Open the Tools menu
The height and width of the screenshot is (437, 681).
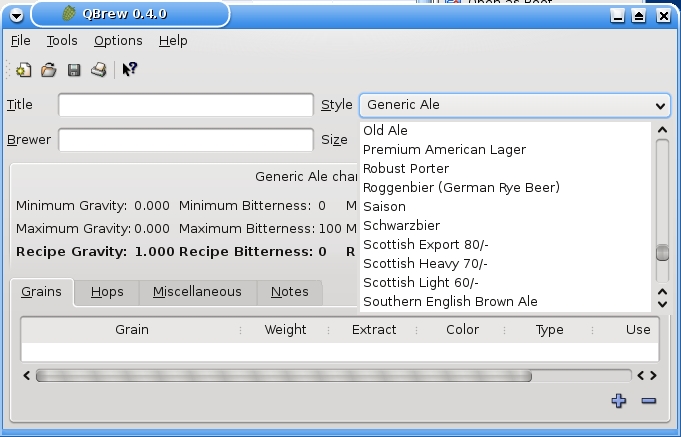[62, 41]
